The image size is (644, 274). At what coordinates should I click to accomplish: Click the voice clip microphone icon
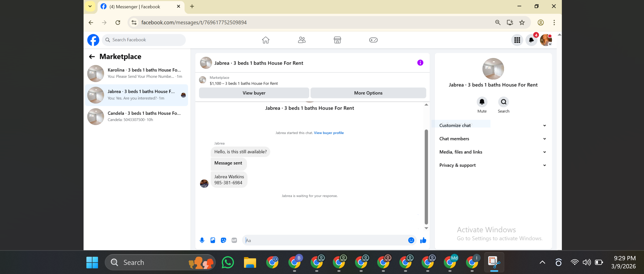click(x=202, y=240)
